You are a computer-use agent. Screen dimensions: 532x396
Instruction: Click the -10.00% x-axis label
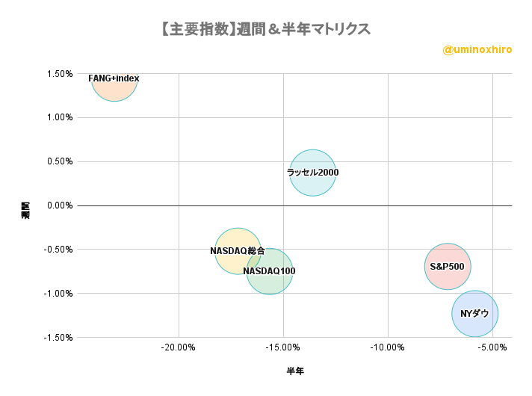coord(387,347)
